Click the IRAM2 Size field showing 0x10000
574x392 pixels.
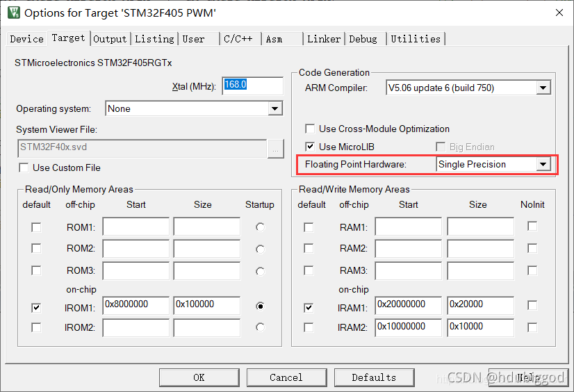point(480,327)
